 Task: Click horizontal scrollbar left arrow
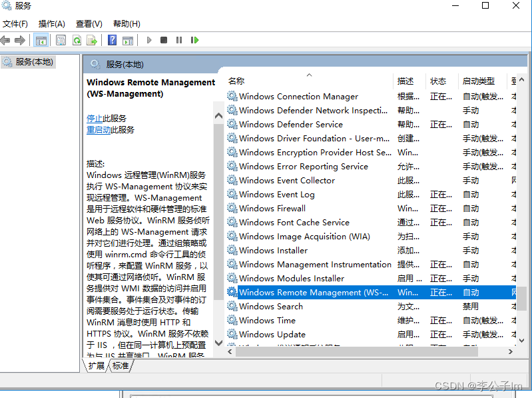[x=230, y=352]
